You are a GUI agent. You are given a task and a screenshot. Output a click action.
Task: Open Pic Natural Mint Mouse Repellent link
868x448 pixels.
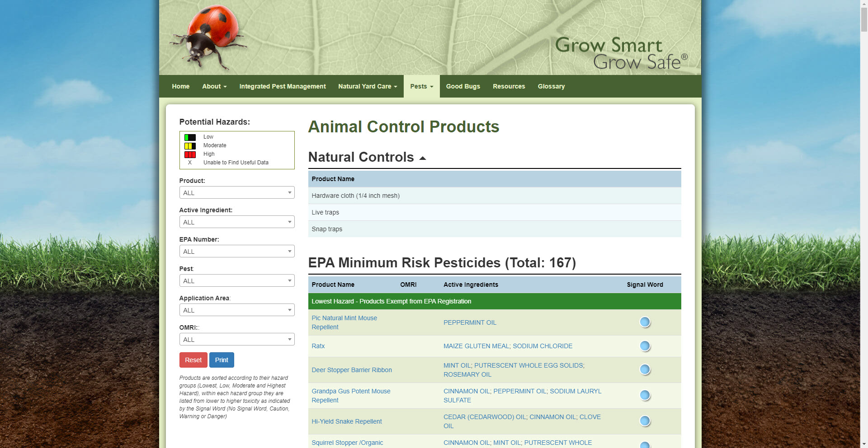pyautogui.click(x=344, y=322)
